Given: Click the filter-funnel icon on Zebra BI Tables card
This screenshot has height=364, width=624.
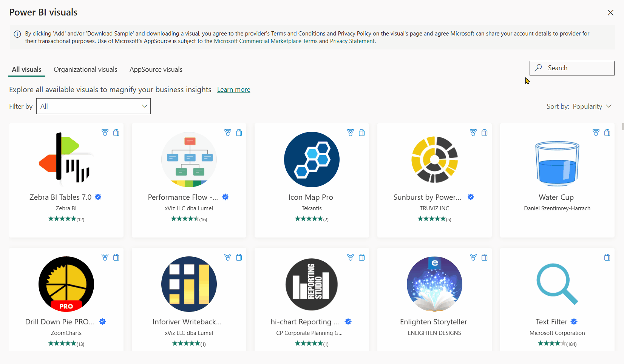Looking at the screenshot, I should tap(105, 133).
